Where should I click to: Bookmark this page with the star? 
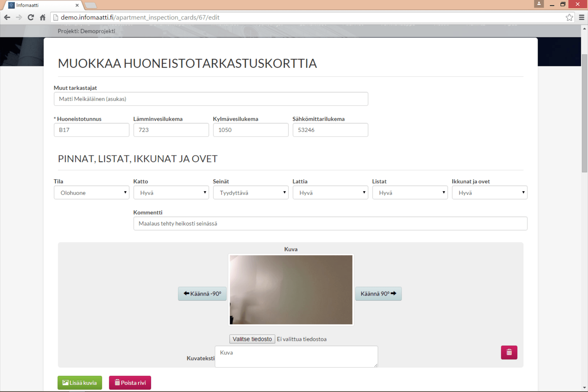(569, 17)
